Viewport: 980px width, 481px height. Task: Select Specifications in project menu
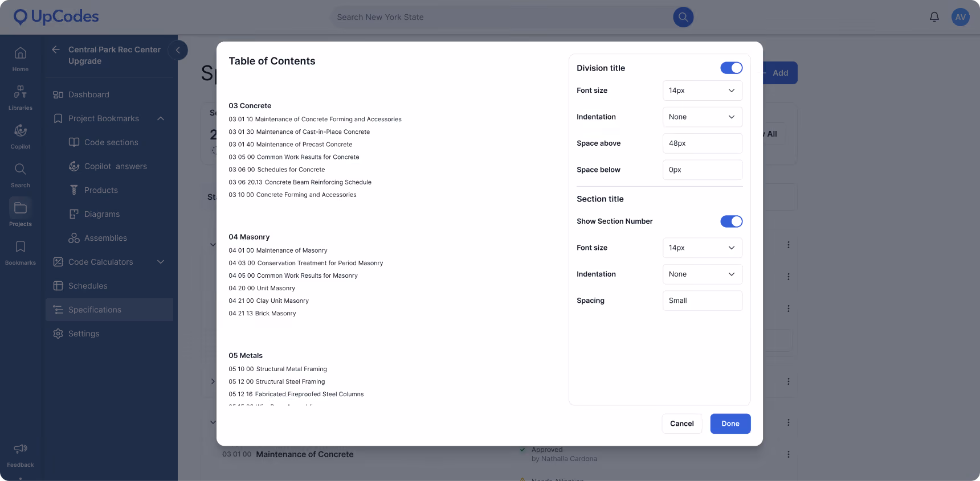pyautogui.click(x=109, y=310)
